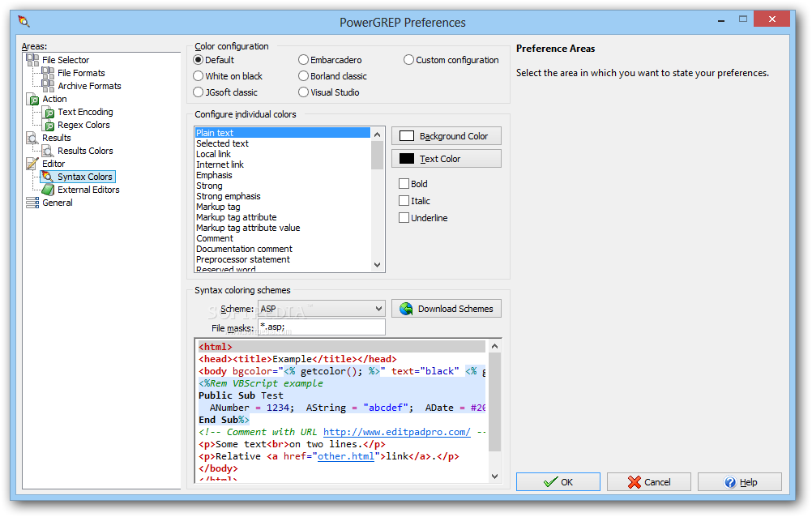Viewport: 812px width, 517px height.
Task: Select Plain text in colors list
Action: 283,133
